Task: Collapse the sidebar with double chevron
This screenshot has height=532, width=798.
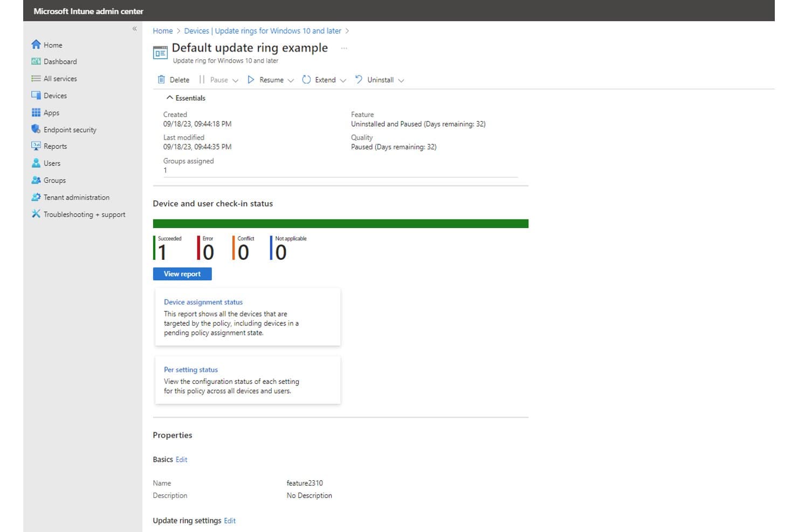Action: 135,29
